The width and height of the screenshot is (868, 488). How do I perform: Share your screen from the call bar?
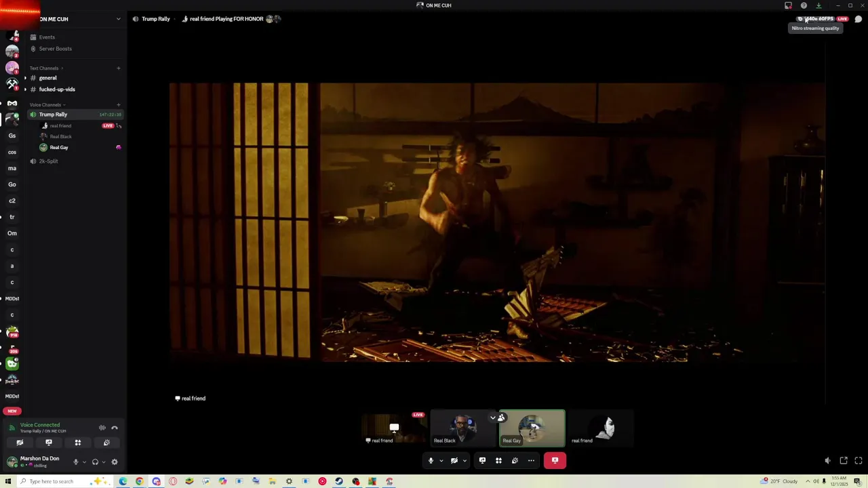point(482,461)
